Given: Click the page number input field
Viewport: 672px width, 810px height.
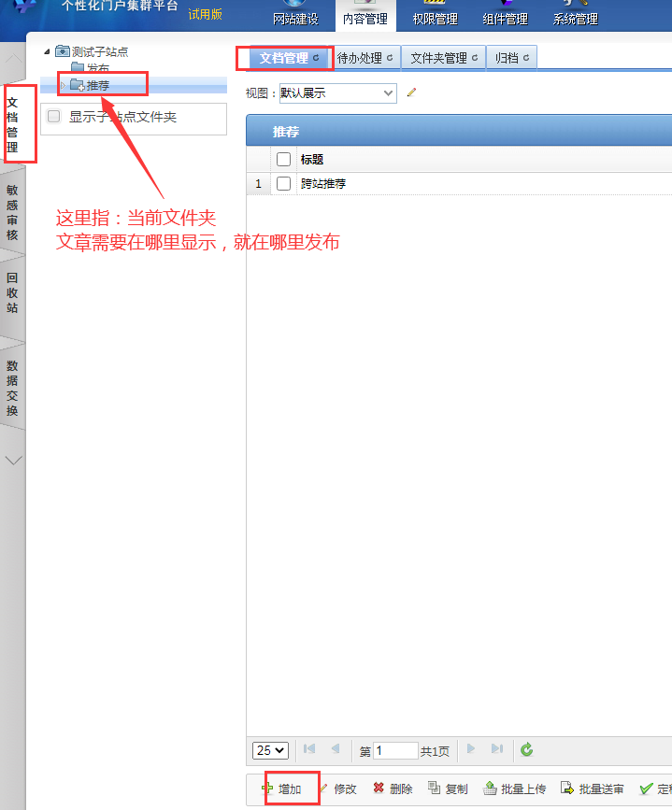Looking at the screenshot, I should (x=395, y=750).
